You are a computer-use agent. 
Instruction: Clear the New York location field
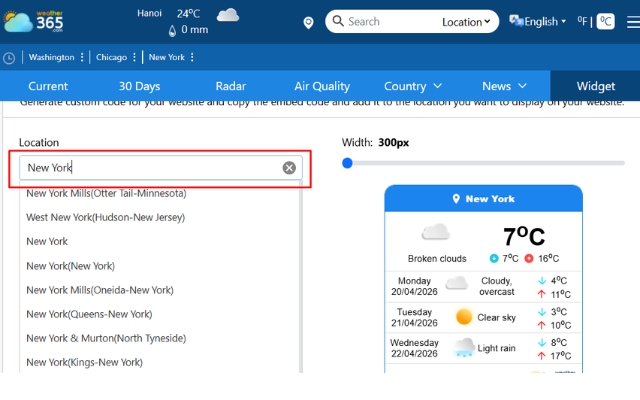289,168
